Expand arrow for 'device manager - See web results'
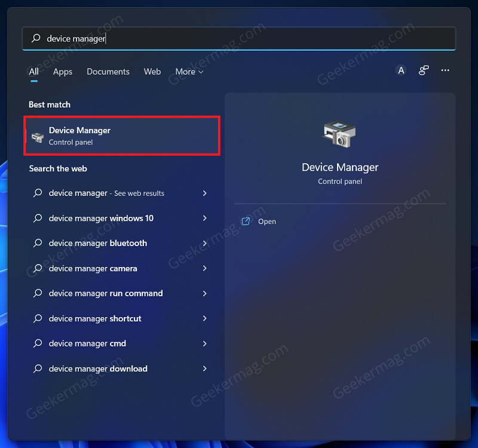This screenshot has width=478, height=448. click(x=204, y=193)
